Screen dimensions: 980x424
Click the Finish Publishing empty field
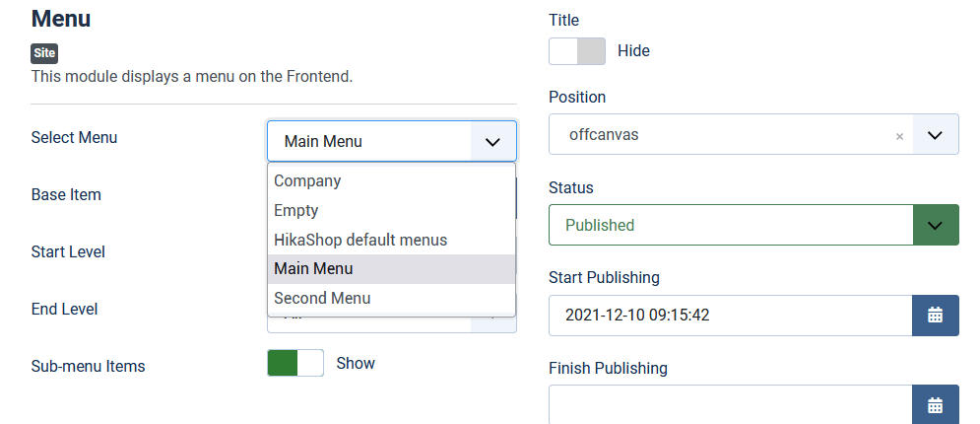point(730,404)
